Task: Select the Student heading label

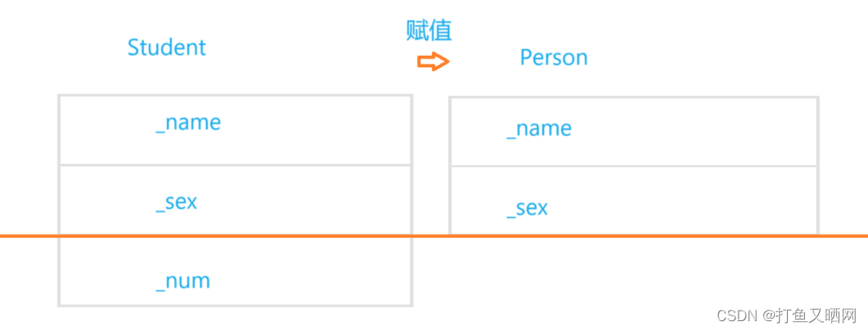Action: [x=167, y=48]
